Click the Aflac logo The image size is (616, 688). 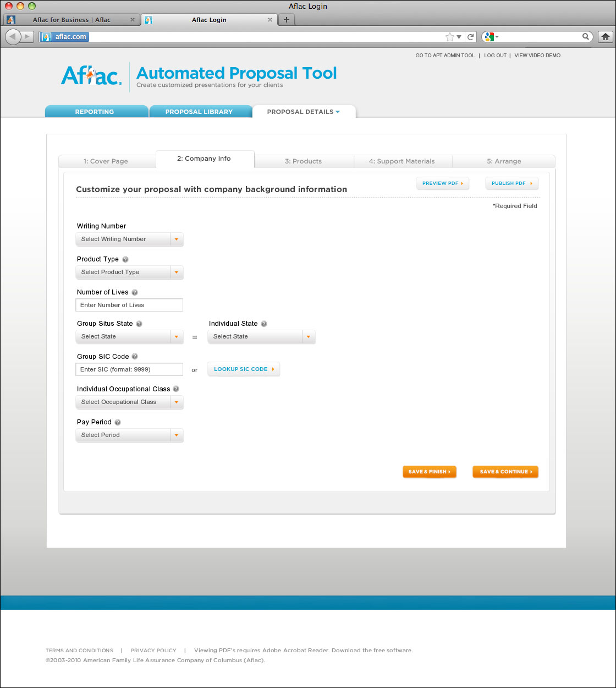coord(91,75)
